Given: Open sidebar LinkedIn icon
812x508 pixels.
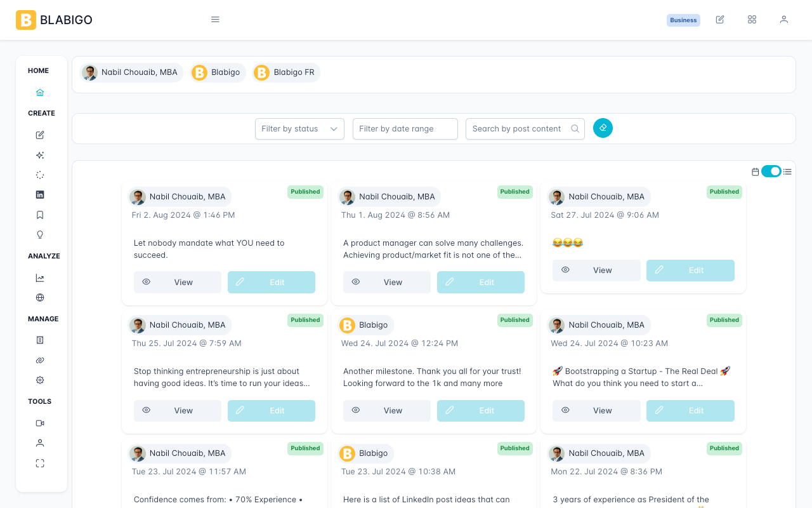Looking at the screenshot, I should [x=40, y=195].
